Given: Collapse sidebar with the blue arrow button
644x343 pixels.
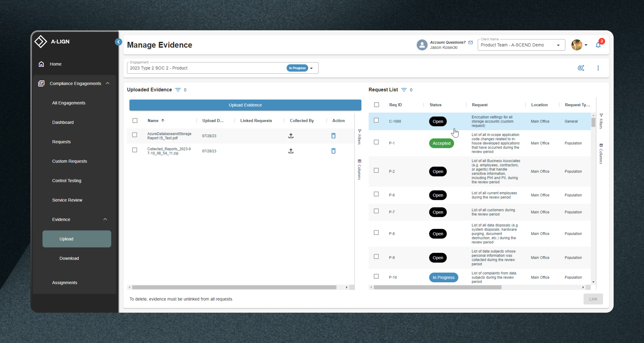Looking at the screenshot, I should click(118, 42).
